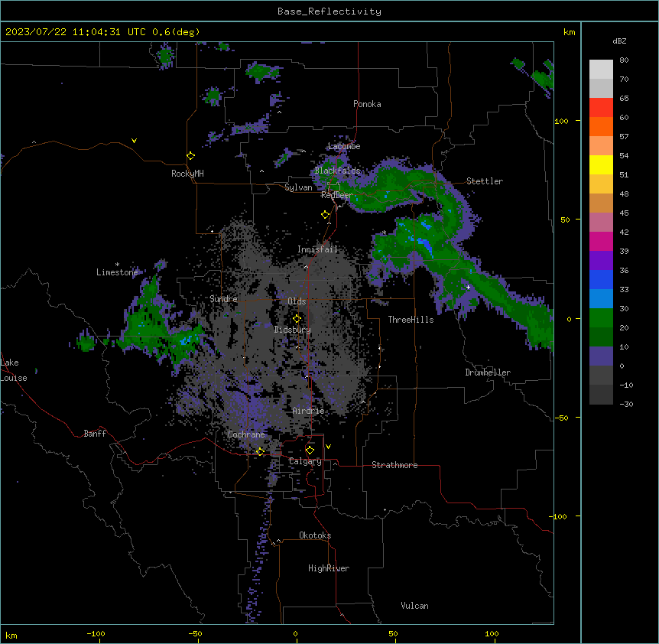The image size is (659, 644).
Task: Click the Lacombe town label
Action: [344, 146]
